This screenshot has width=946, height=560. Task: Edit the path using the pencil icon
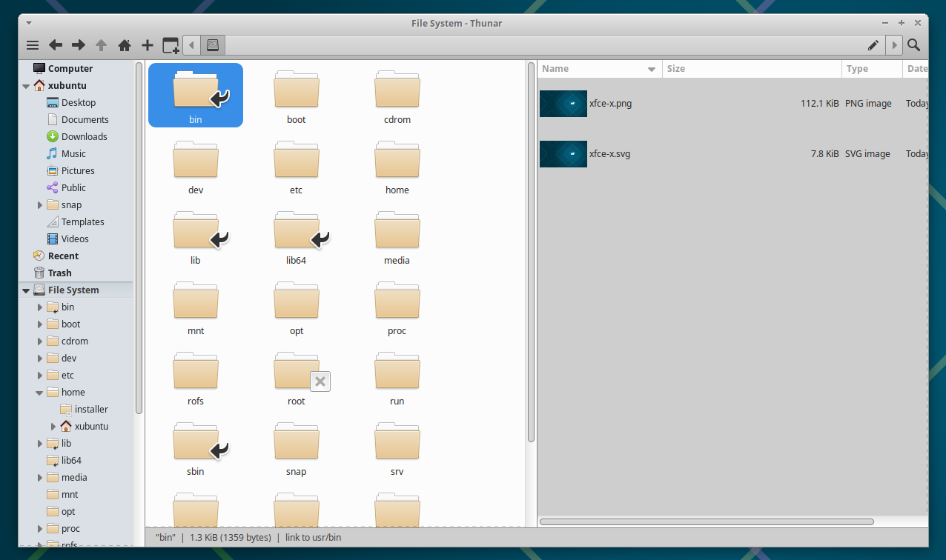pos(873,44)
